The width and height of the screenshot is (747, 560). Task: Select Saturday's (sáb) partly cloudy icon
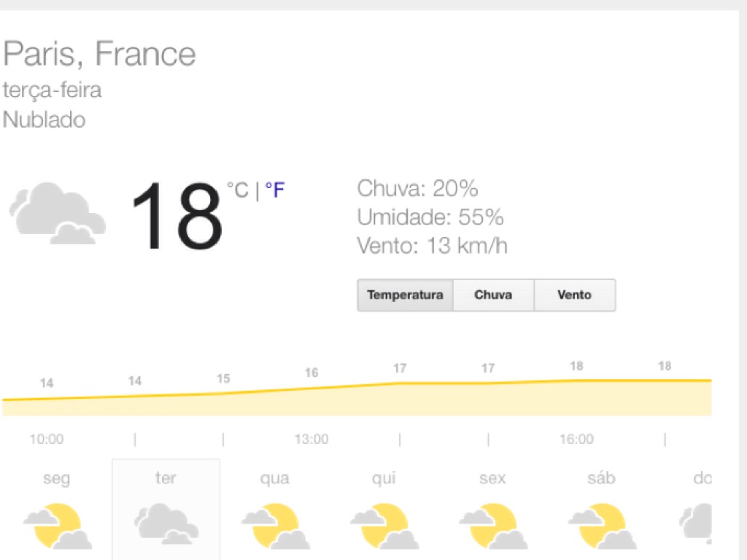tap(601, 525)
